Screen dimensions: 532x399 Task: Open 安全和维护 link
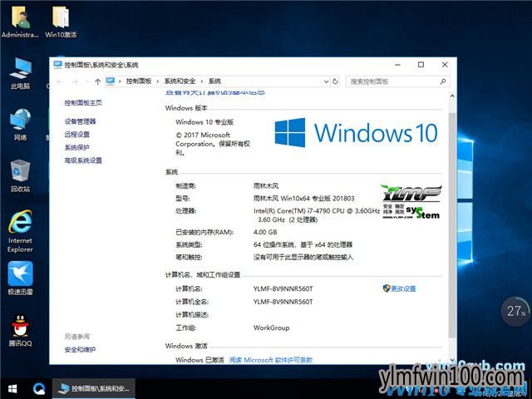(80, 349)
